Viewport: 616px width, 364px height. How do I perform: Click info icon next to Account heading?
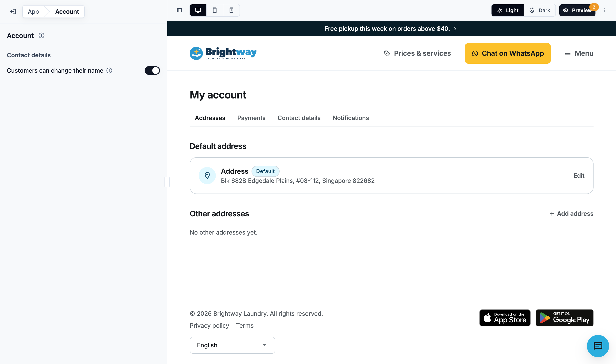(41, 35)
